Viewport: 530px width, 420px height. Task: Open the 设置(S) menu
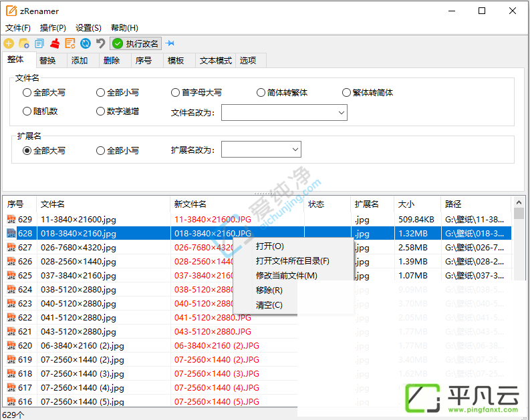88,27
